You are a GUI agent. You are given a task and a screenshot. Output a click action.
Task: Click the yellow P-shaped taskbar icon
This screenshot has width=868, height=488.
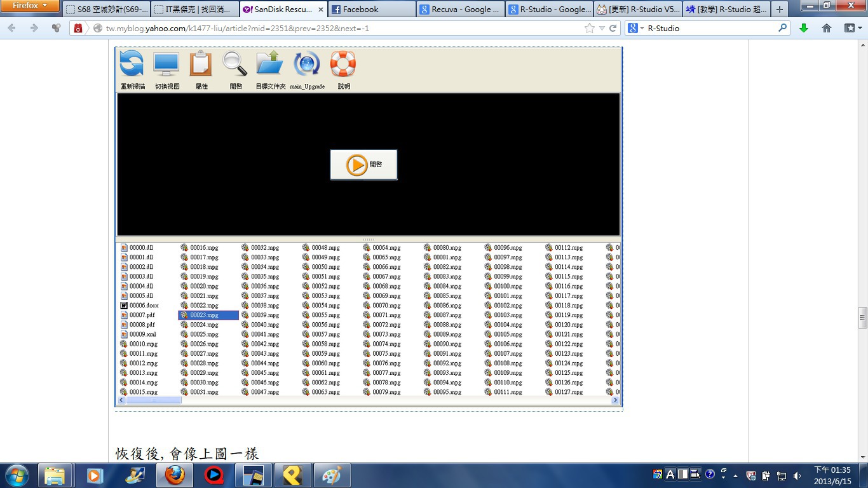[292, 475]
